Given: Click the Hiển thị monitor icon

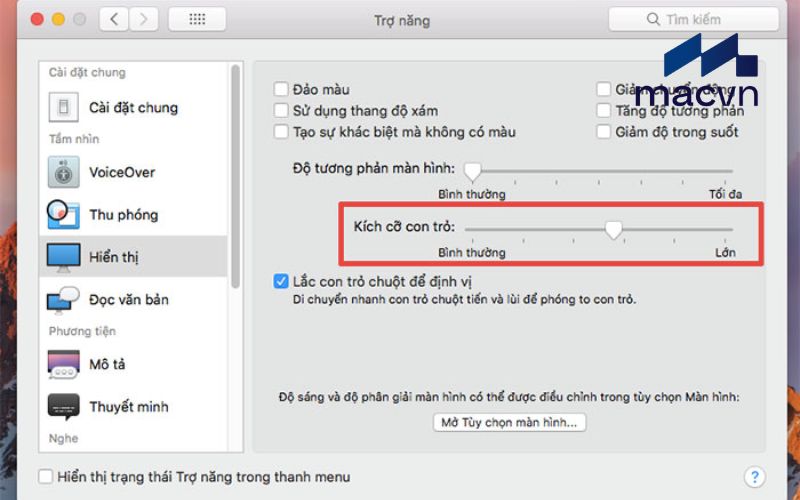Looking at the screenshot, I should (x=63, y=257).
